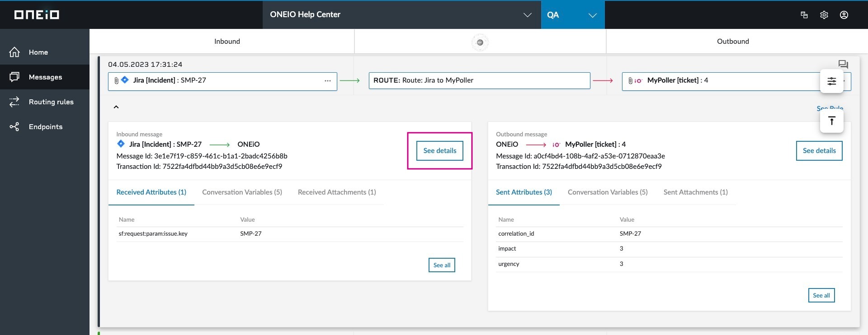The height and width of the screenshot is (335, 868).
Task: Open the QA environment dropdown
Action: (x=573, y=15)
